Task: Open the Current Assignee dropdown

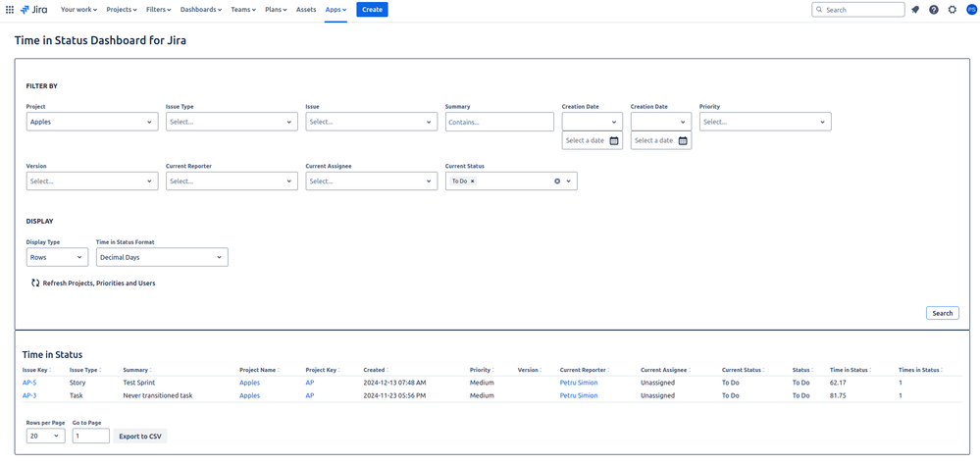Action: pyautogui.click(x=371, y=181)
